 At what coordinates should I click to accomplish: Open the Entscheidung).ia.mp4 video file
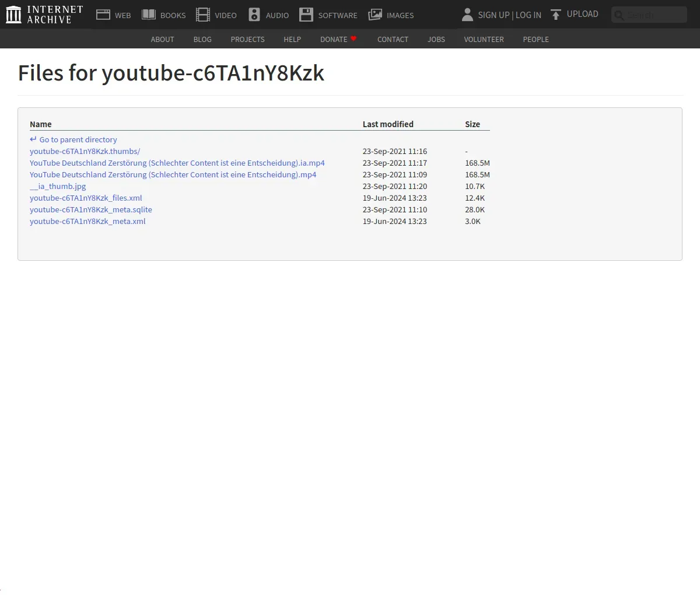pos(177,163)
